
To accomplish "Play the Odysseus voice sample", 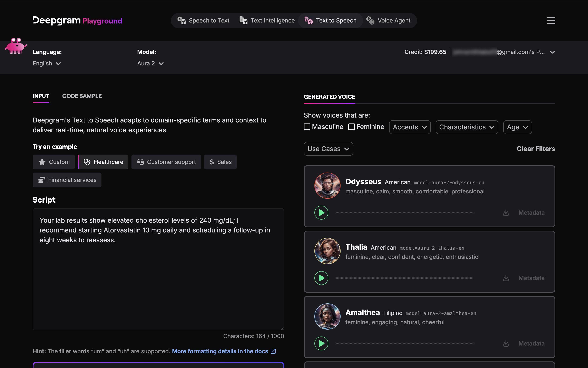I will pos(321,212).
